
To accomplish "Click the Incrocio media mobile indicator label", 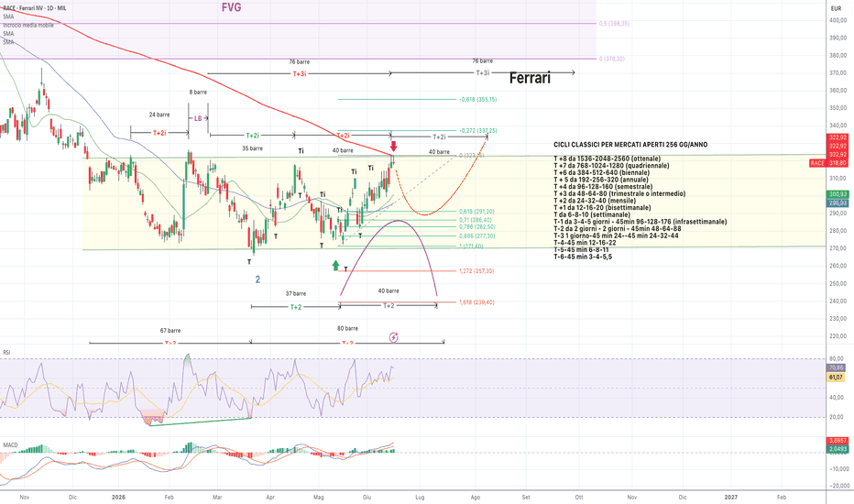I will 28,25.
